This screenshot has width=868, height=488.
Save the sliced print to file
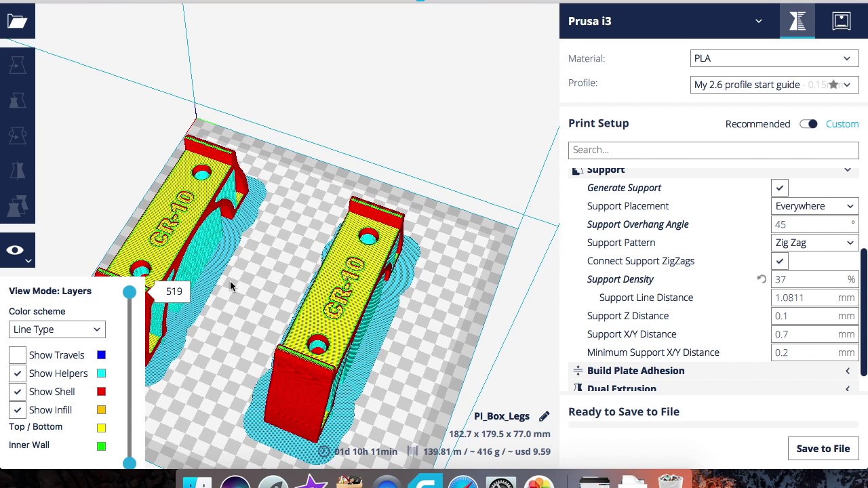823,449
